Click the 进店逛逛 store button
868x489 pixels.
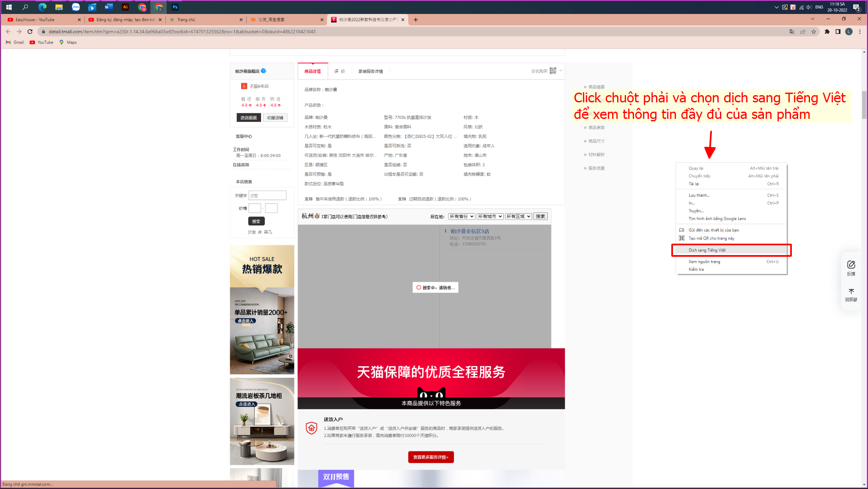[x=248, y=118]
